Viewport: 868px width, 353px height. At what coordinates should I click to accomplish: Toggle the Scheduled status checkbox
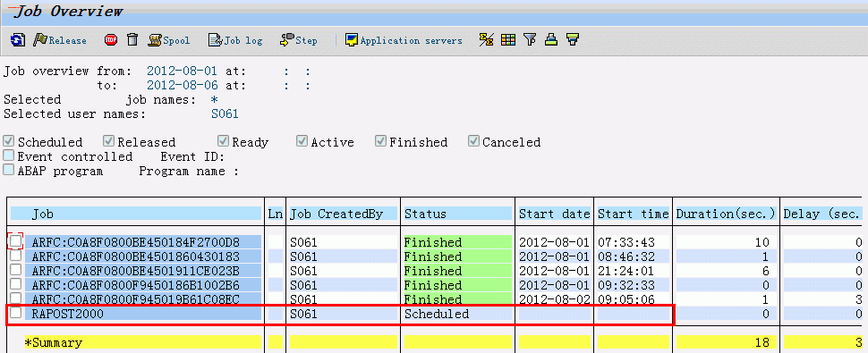8,141
